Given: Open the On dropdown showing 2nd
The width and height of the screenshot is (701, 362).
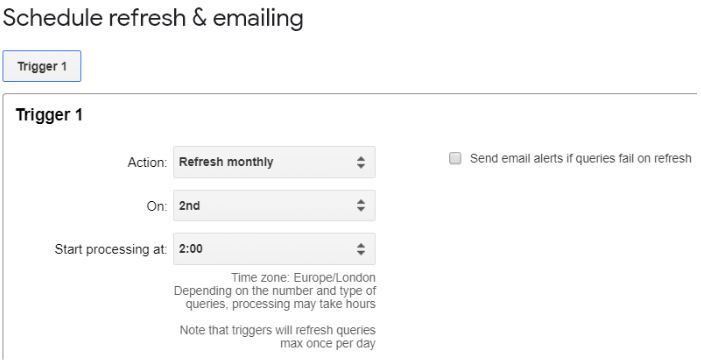Looking at the screenshot, I should pos(274,206).
